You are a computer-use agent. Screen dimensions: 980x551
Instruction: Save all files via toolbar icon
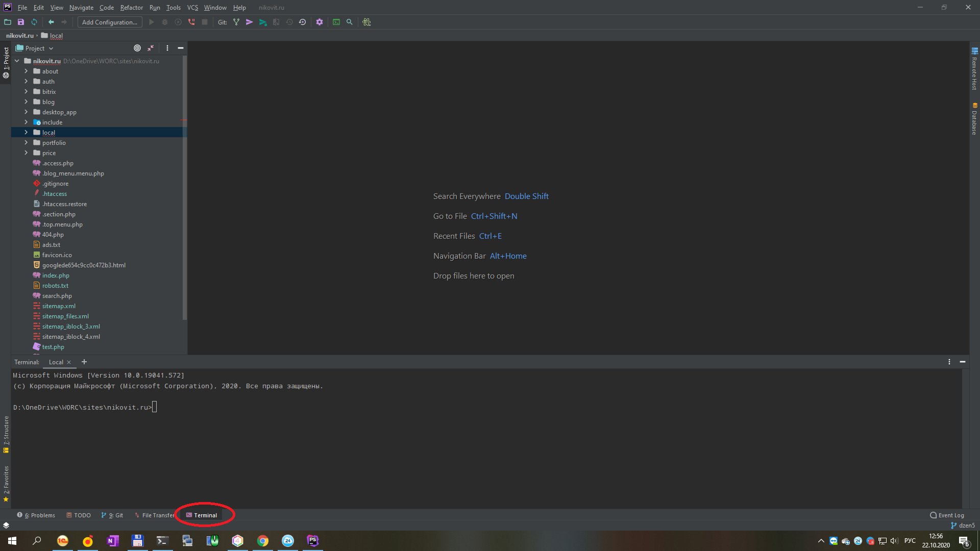click(x=21, y=22)
